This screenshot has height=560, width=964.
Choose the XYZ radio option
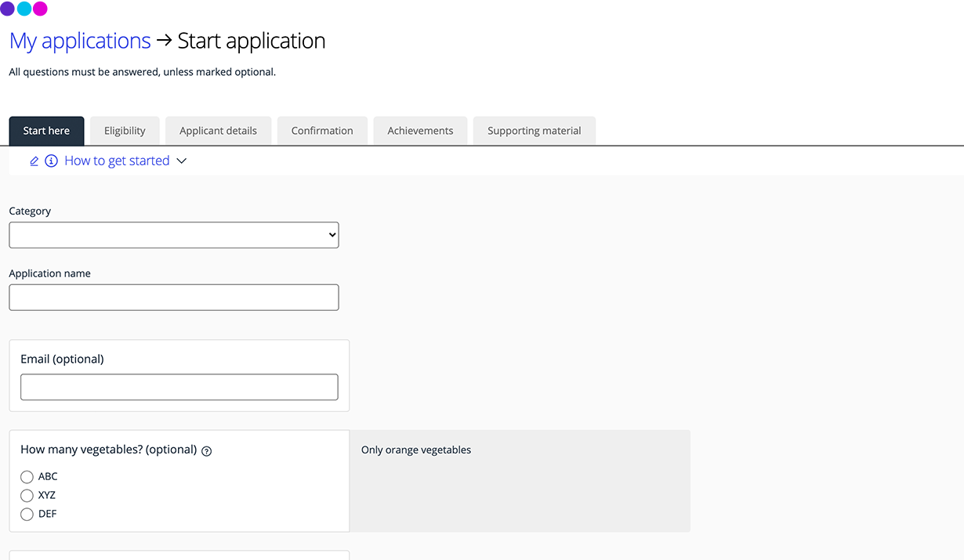(x=27, y=496)
